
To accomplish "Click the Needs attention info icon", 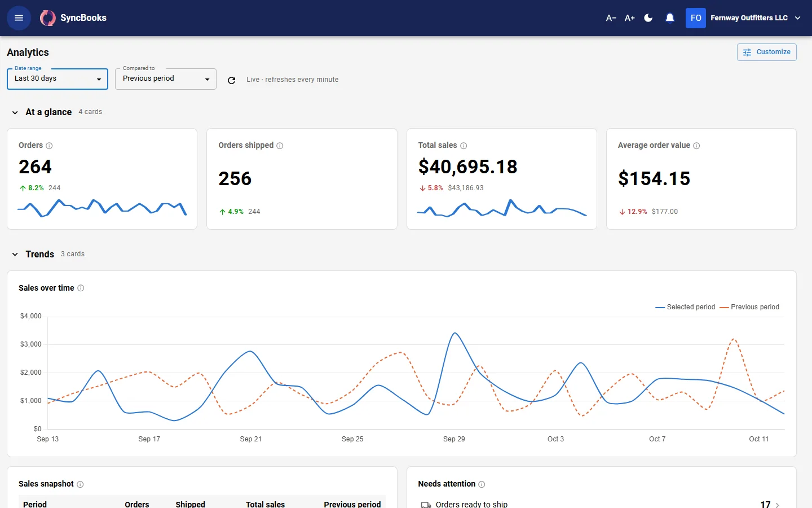I will coord(482,484).
